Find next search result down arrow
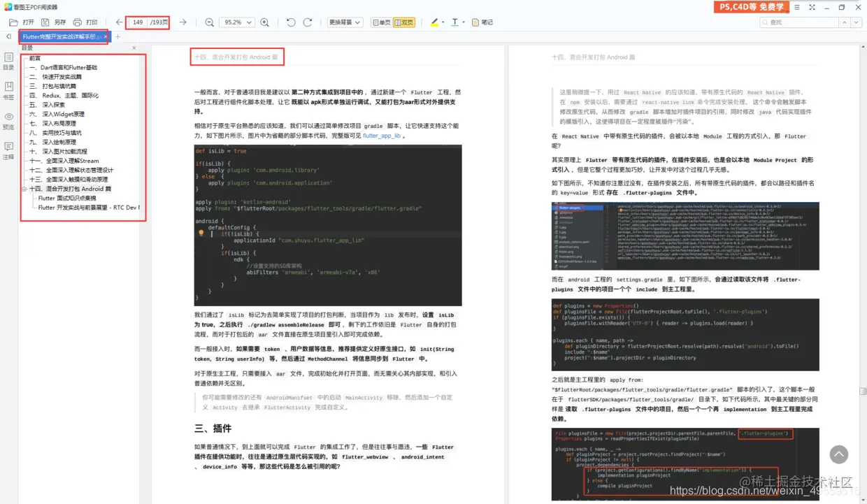This screenshot has width=867, height=504. pyautogui.click(x=858, y=22)
